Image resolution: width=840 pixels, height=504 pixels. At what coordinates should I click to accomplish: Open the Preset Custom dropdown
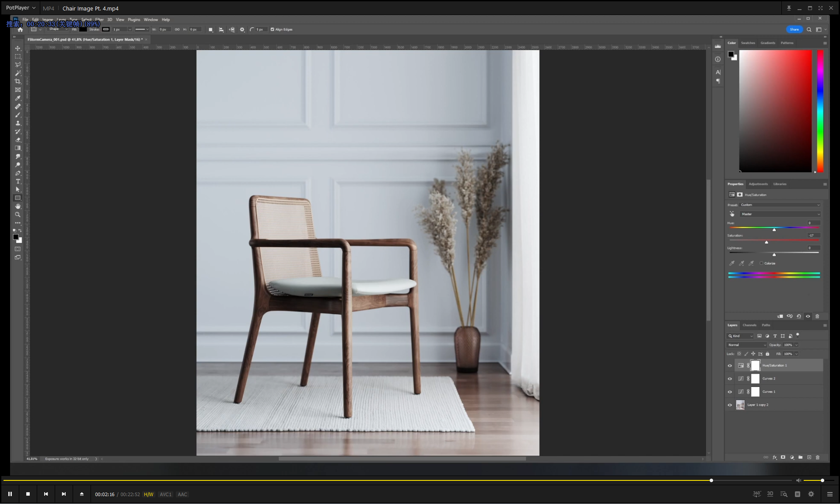[780, 205]
